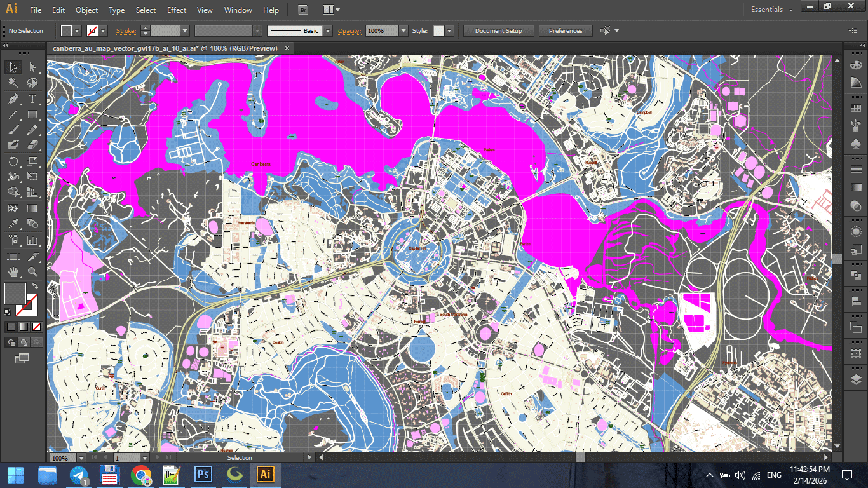This screenshot has height=488, width=868.
Task: Open the Object menu
Action: (x=86, y=10)
